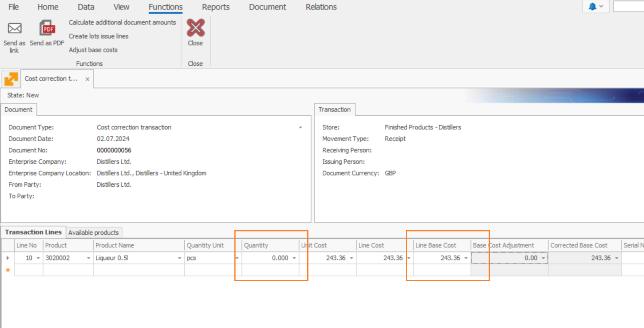This screenshot has height=328, width=644.
Task: Select row indicator arrow for line 10
Action: point(8,258)
